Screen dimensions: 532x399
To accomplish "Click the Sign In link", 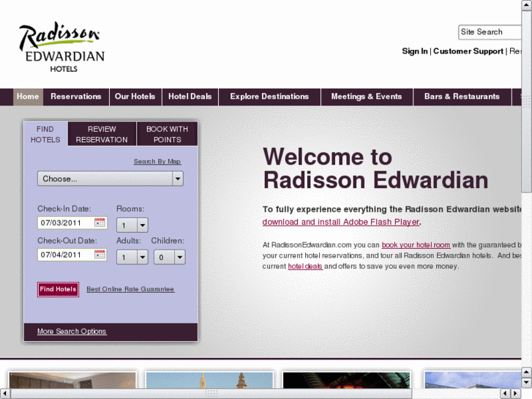I will pyautogui.click(x=415, y=51).
